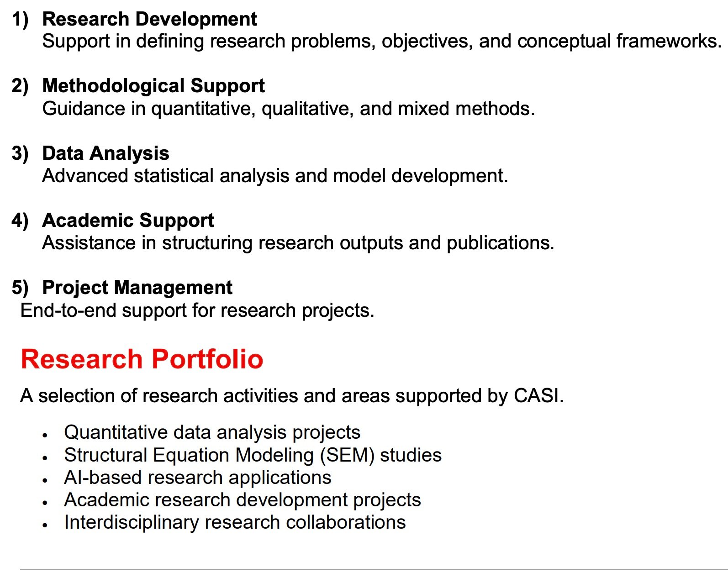The height and width of the screenshot is (578, 728).
Task: Click the list number 3)
Action: point(20,154)
